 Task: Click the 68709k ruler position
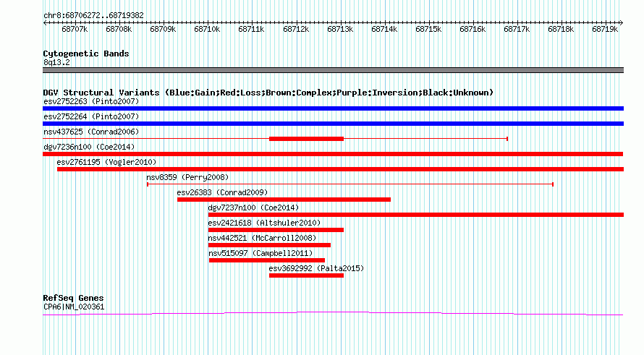[163, 29]
